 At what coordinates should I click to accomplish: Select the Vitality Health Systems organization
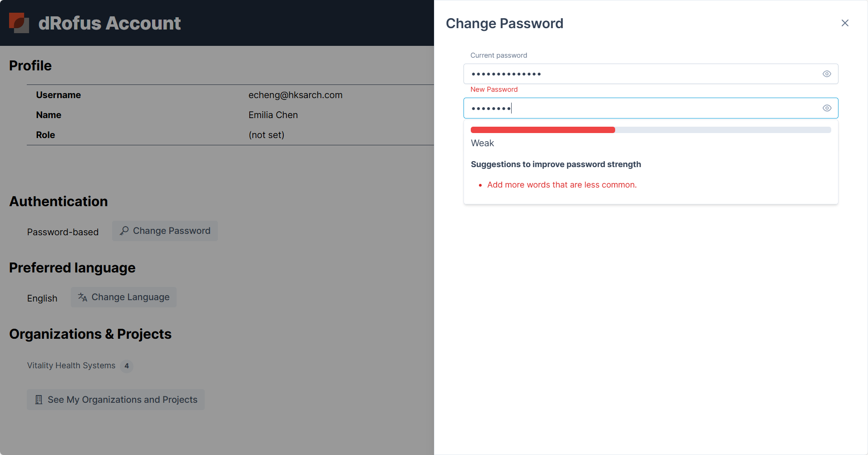71,366
